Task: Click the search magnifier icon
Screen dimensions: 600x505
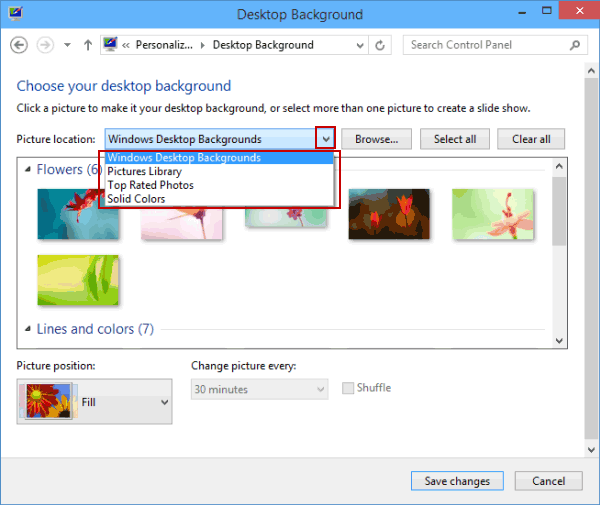Action: [574, 45]
